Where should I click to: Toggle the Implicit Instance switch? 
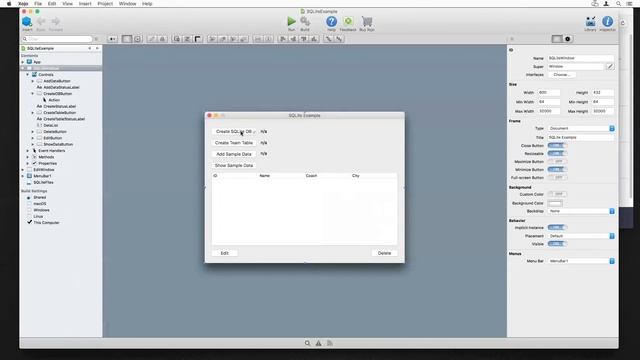(557, 227)
